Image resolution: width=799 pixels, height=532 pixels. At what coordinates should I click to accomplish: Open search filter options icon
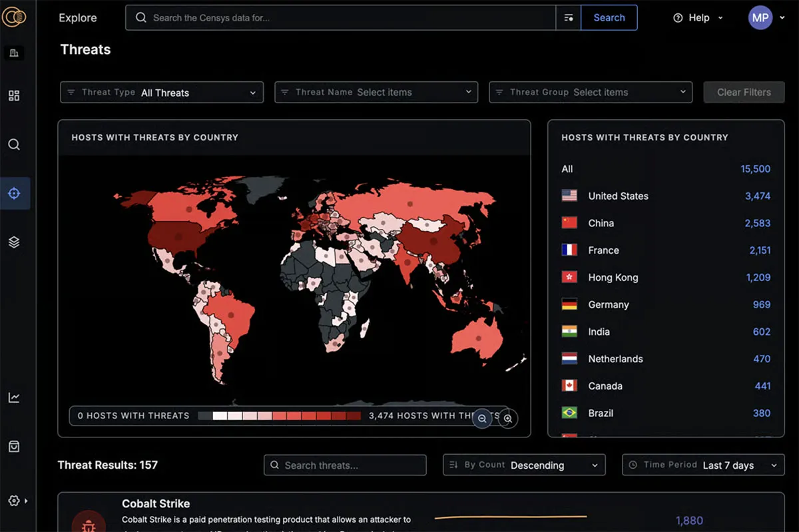pos(569,18)
